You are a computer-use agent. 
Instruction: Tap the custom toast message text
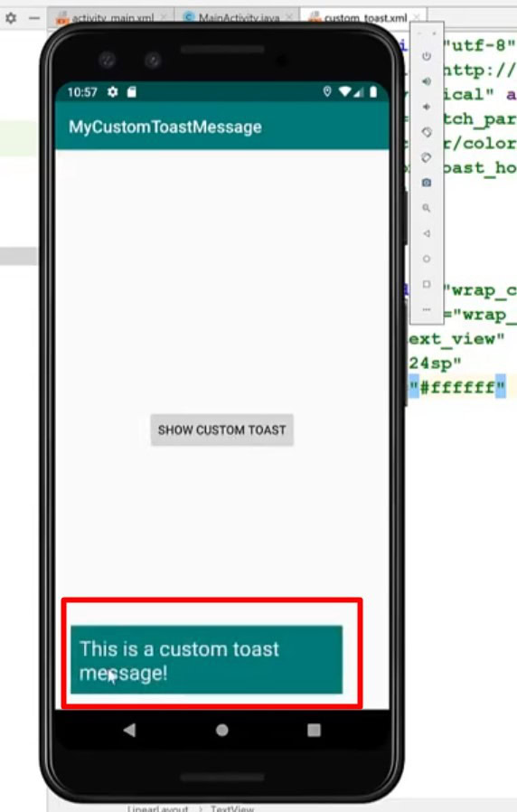pos(179,661)
